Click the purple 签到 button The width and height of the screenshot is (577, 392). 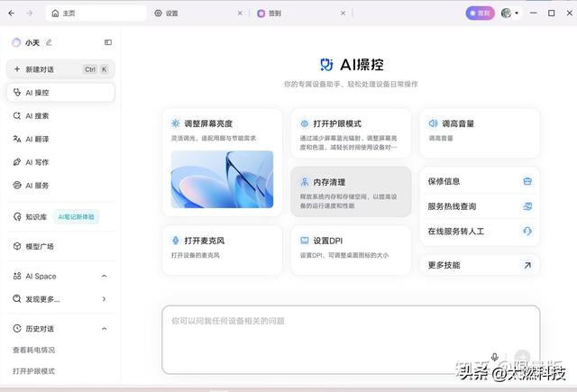coord(480,14)
